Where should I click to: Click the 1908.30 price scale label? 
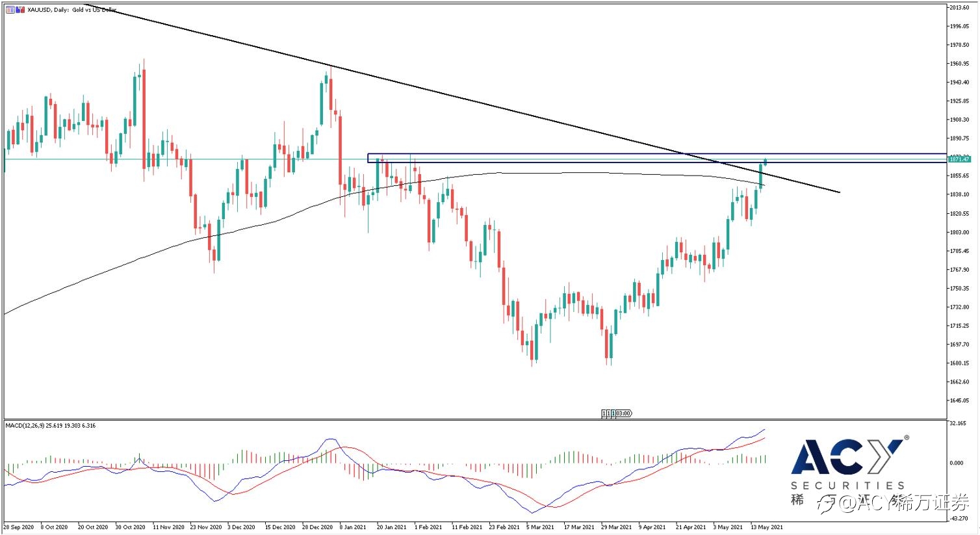(x=959, y=120)
